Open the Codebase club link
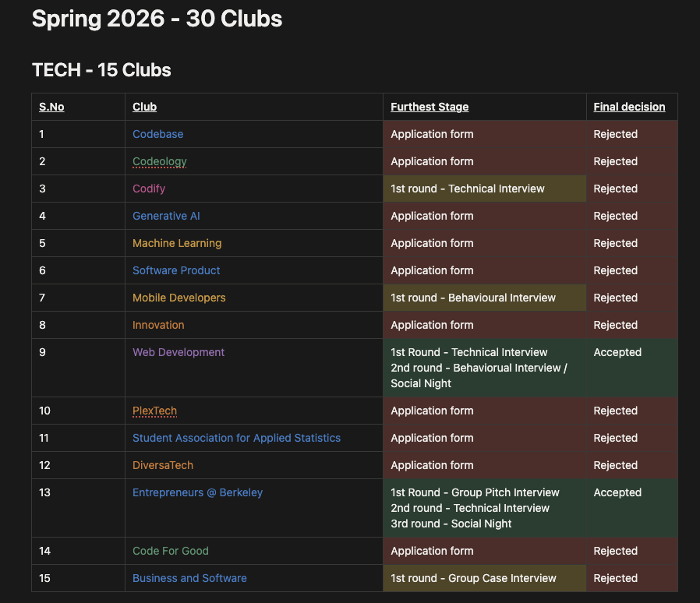 [157, 134]
